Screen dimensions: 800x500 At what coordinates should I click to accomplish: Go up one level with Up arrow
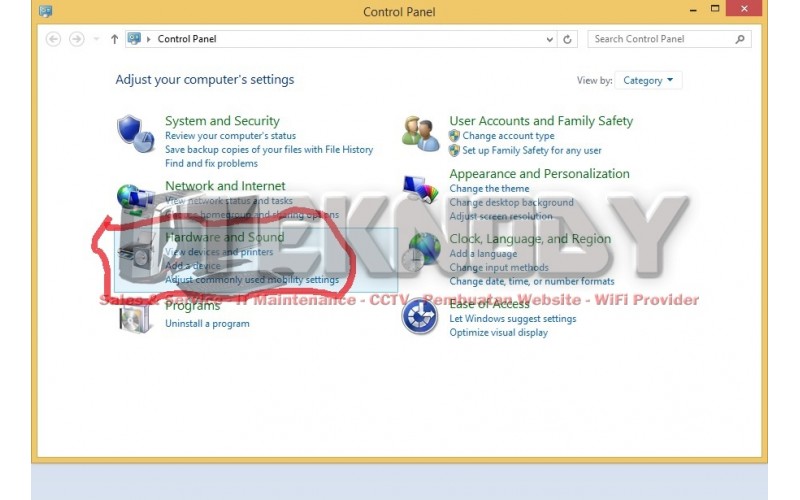coord(114,39)
